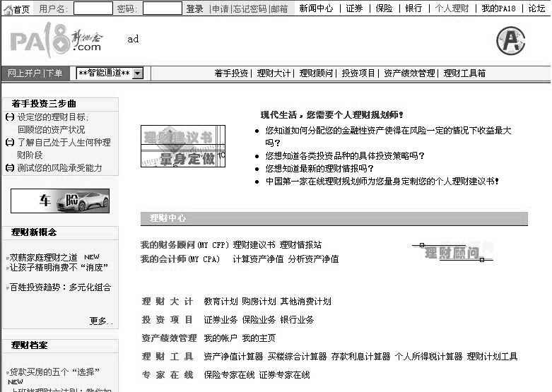
Task: Click the 计算资产净值 link
Action: pos(258,259)
